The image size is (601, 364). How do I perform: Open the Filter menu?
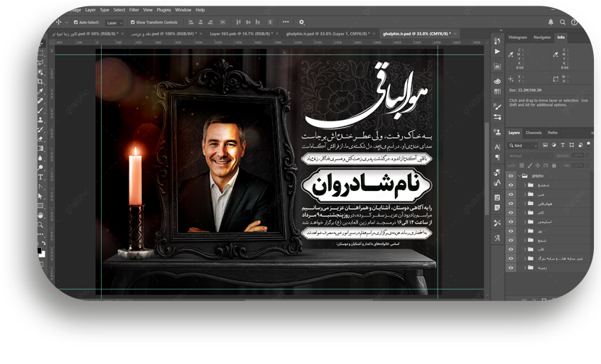coord(134,10)
